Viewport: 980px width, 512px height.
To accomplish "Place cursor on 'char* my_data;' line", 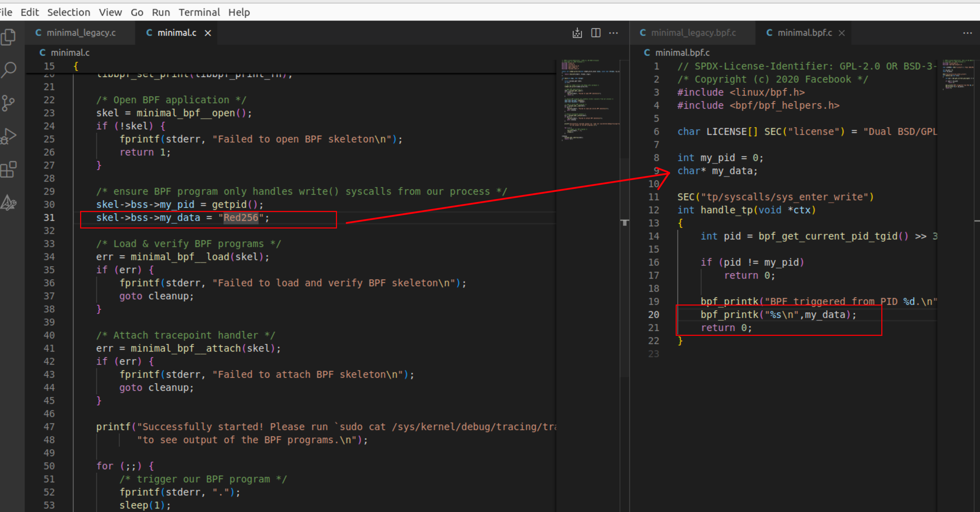I will (717, 171).
